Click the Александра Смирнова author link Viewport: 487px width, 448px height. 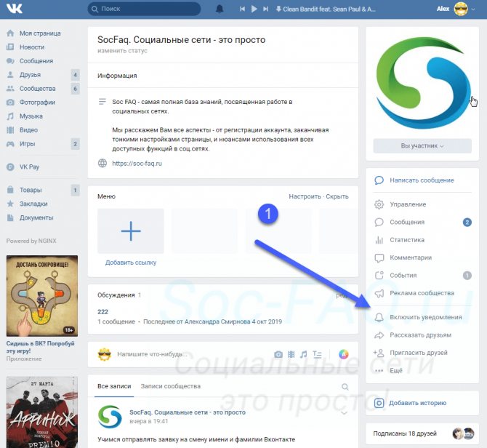[x=217, y=321]
